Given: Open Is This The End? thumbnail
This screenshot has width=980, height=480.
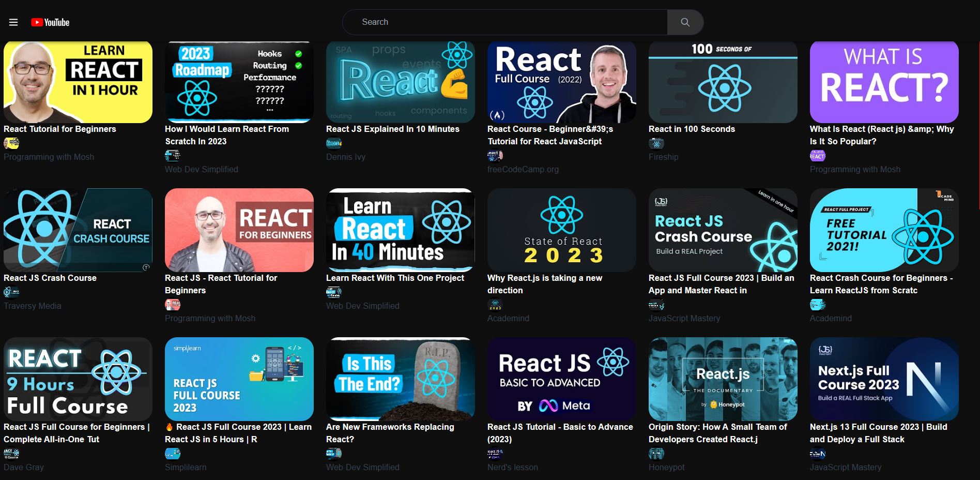Looking at the screenshot, I should point(401,379).
